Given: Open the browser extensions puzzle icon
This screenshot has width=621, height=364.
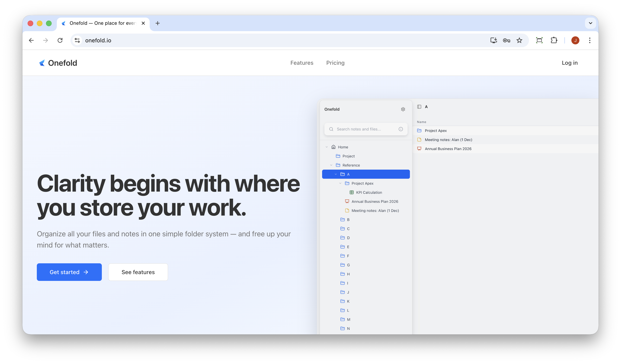Looking at the screenshot, I should [554, 40].
